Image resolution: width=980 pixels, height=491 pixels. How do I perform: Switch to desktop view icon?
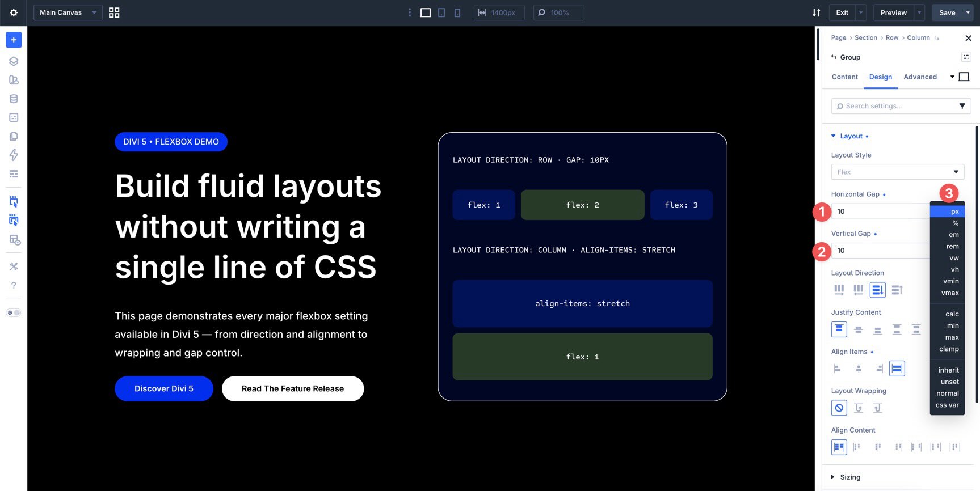(x=426, y=12)
